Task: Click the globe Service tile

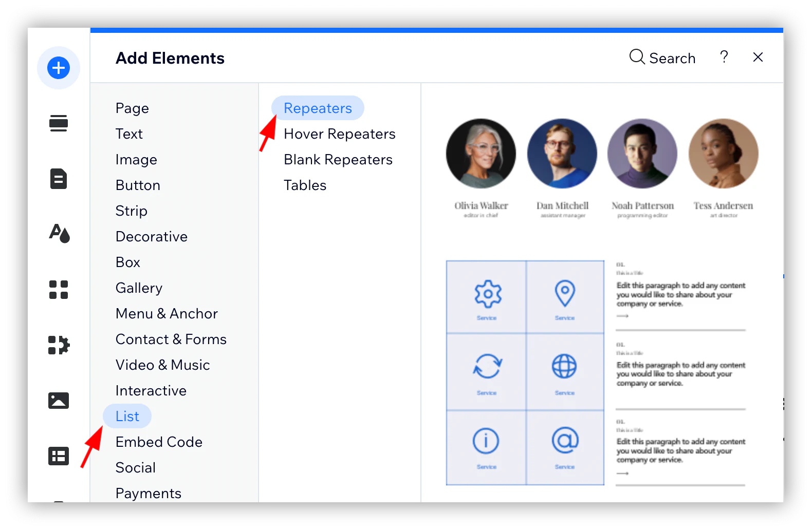Action: [565, 372]
